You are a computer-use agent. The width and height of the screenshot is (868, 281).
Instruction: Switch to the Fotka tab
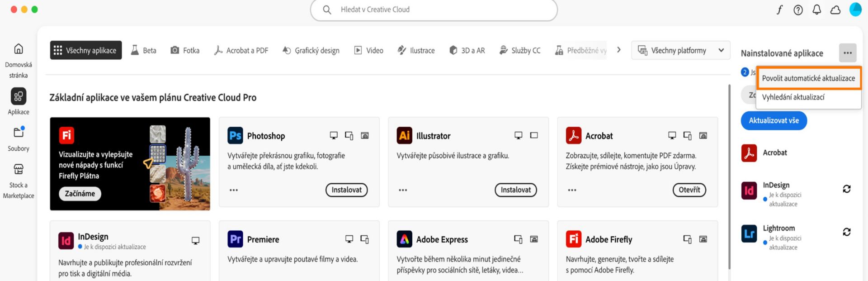click(x=185, y=50)
